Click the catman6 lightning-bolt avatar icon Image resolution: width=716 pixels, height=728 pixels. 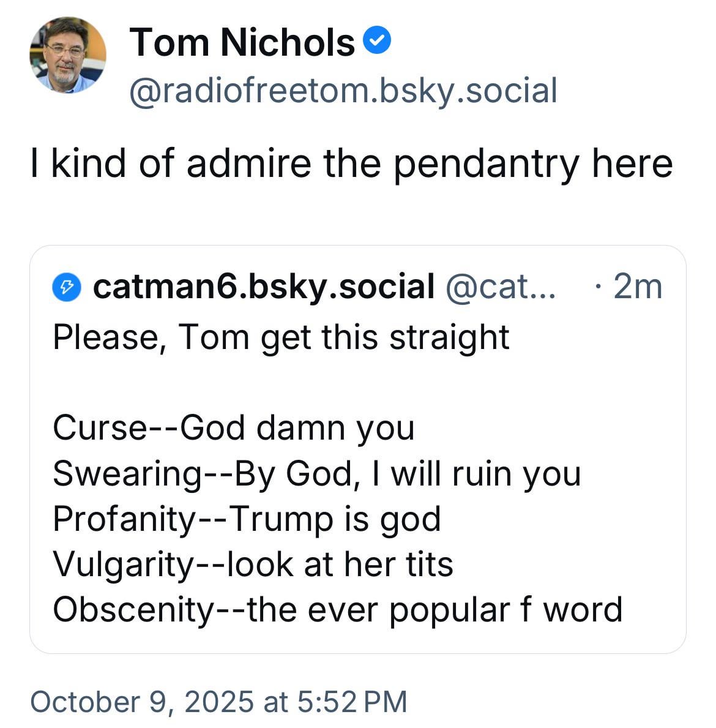point(67,286)
